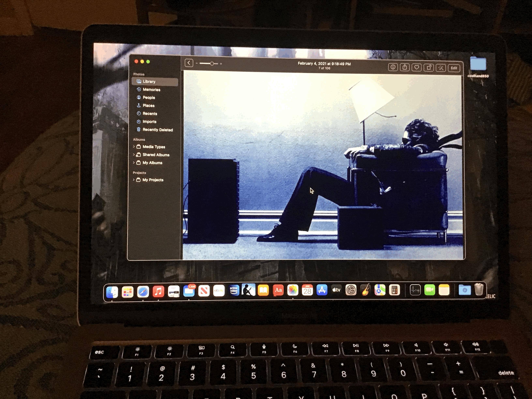The image size is (532, 399).
Task: Rotate the photo with rotate icon
Action: click(429, 68)
